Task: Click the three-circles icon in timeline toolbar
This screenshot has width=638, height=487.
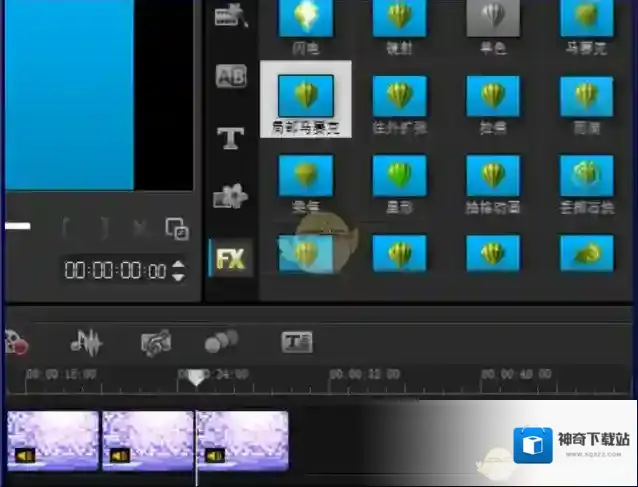Action: [x=221, y=342]
